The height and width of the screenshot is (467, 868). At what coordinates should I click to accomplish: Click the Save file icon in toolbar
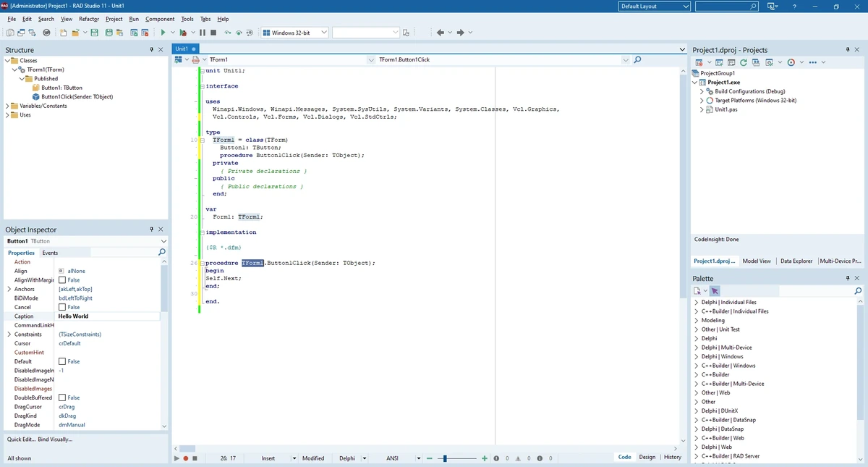tap(95, 33)
